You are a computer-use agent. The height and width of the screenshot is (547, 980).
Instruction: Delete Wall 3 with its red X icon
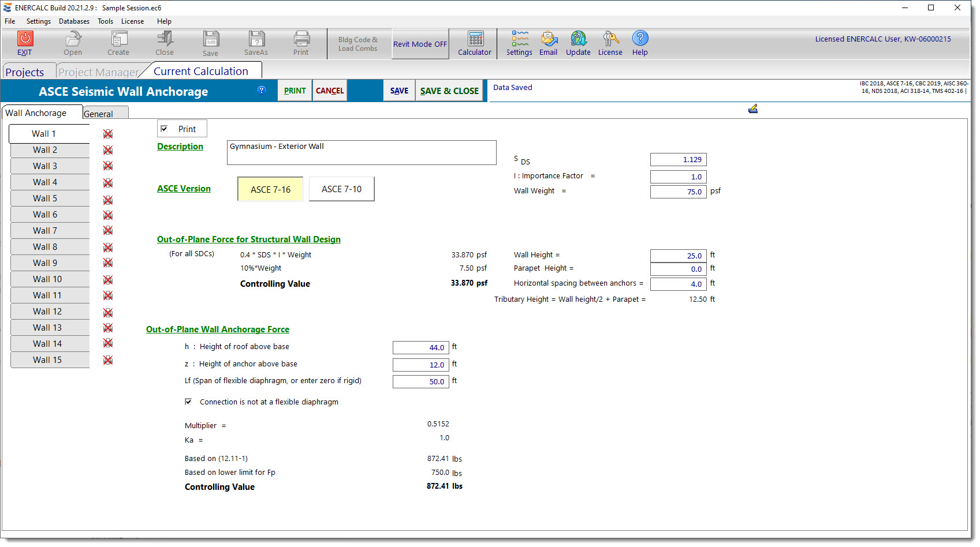pos(108,166)
